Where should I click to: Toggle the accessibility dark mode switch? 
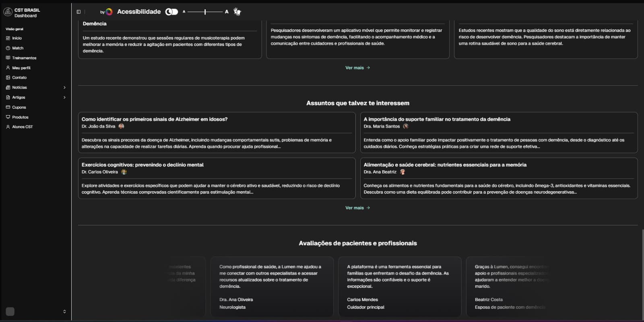[172, 12]
